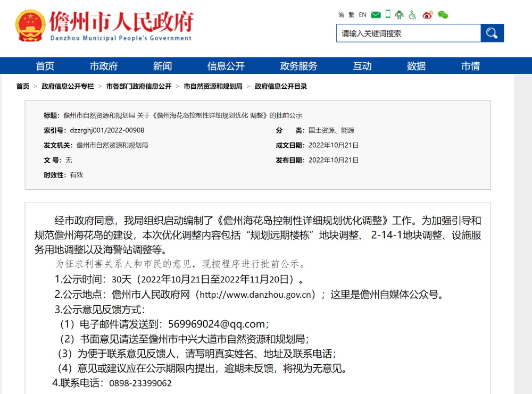Screen dimensions: 532x394
Task: Click the sentence starting 为征求利害关系人
Action: (x=181, y=264)
